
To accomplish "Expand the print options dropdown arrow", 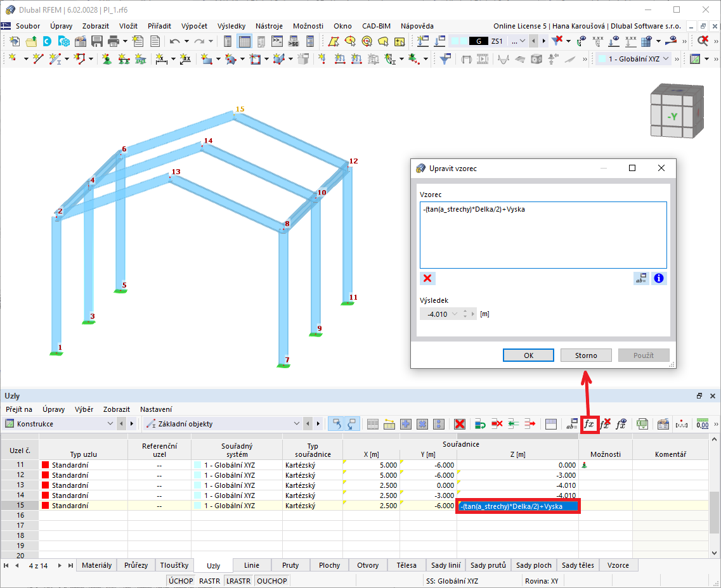I will (x=125, y=41).
